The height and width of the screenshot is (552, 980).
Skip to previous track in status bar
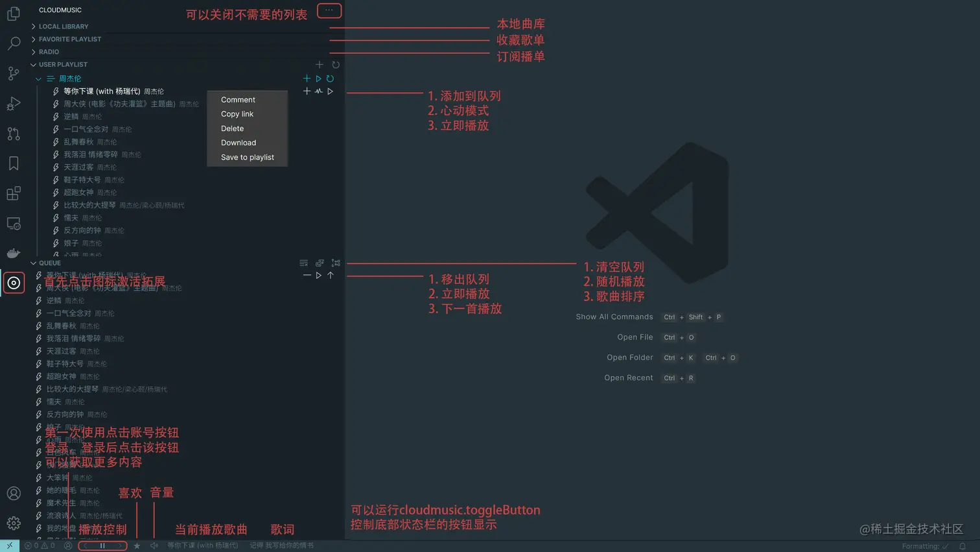point(85,546)
